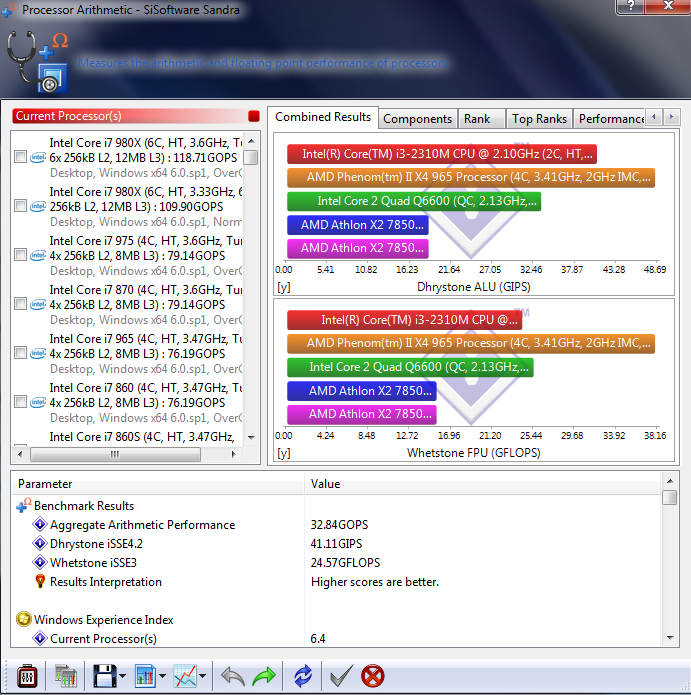Viewport: 691px width, 695px height.
Task: Click the red square Current Processor(s) color marker
Action: 254,116
